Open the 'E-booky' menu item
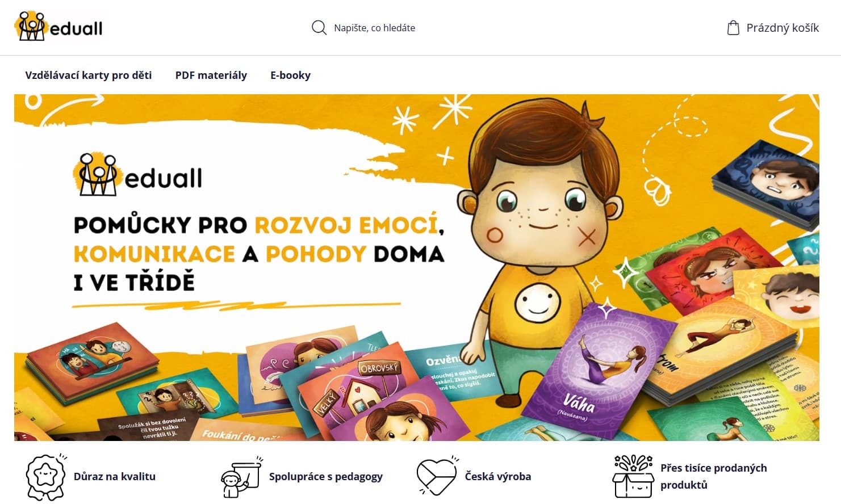This screenshot has height=504, width=841. (290, 75)
